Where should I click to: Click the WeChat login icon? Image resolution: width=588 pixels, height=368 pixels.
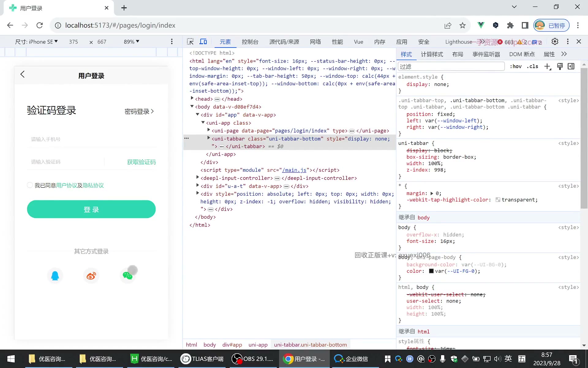[127, 275]
